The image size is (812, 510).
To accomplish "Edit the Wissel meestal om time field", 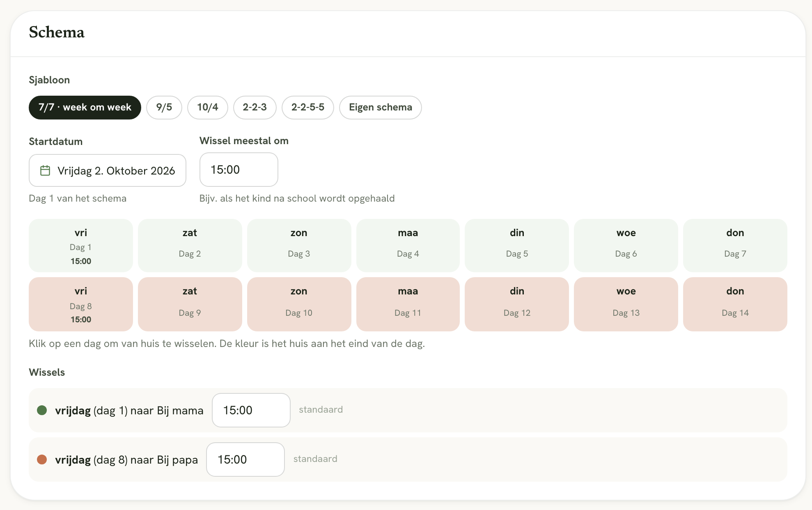I will pyautogui.click(x=239, y=170).
